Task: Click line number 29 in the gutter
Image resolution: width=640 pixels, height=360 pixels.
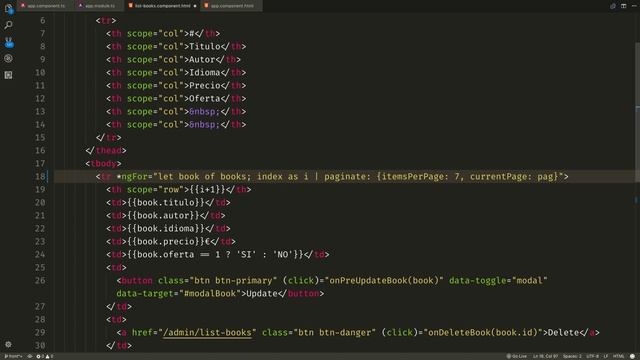Action: click(x=40, y=333)
